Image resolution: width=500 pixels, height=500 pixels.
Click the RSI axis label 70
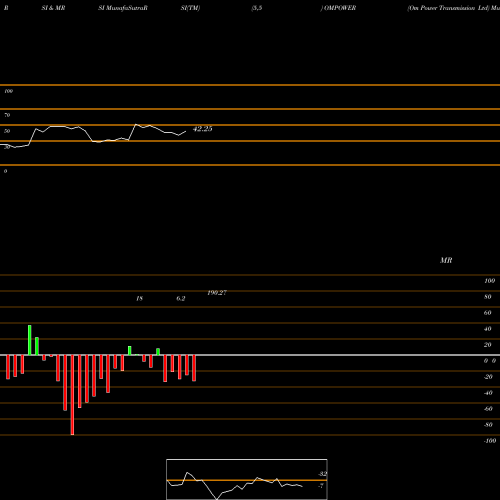pyautogui.click(x=7, y=115)
